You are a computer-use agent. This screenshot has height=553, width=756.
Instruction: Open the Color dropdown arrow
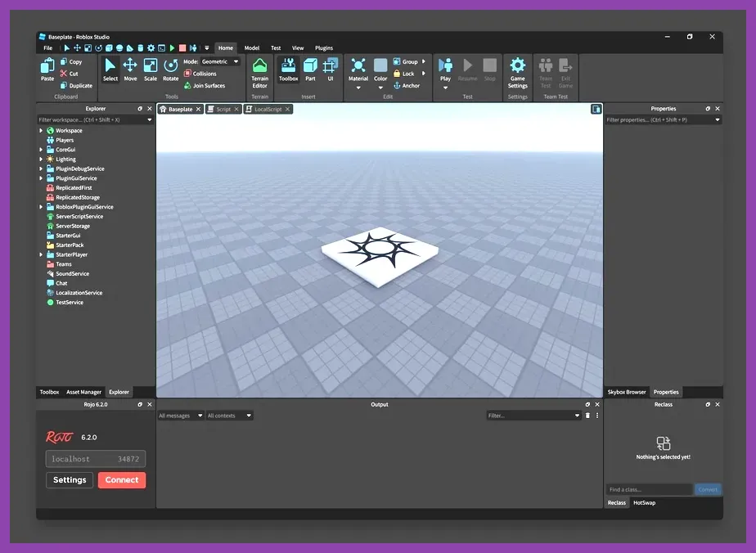tap(380, 88)
